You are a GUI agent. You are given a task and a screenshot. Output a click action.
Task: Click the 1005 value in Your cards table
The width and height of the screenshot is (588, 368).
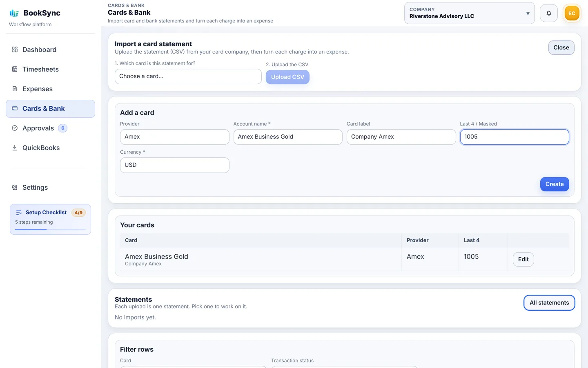pyautogui.click(x=471, y=256)
